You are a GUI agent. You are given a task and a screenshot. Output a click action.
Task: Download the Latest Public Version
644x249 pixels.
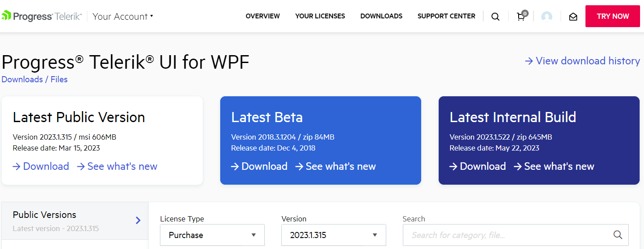pos(41,166)
